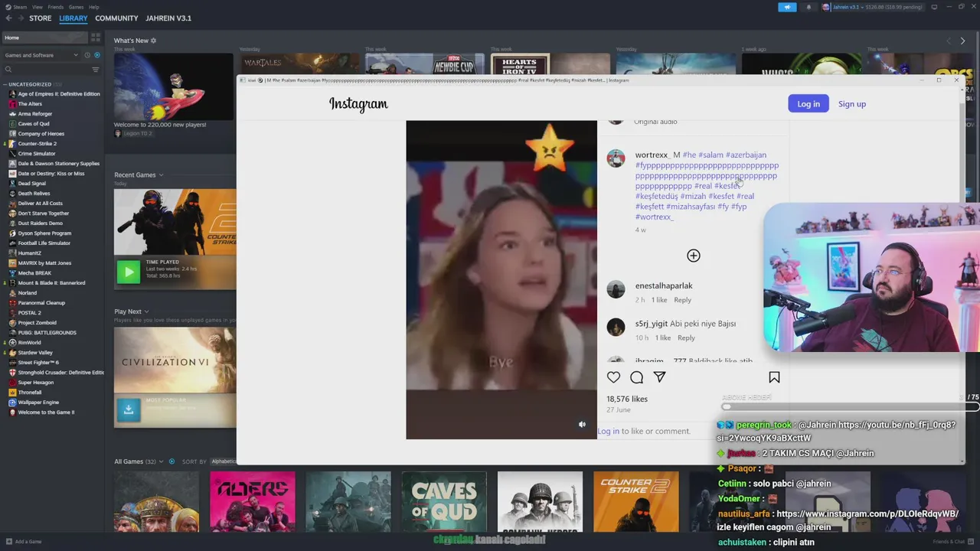
Task: Go to the COMMUNITY tab
Action: pyautogui.click(x=116, y=18)
